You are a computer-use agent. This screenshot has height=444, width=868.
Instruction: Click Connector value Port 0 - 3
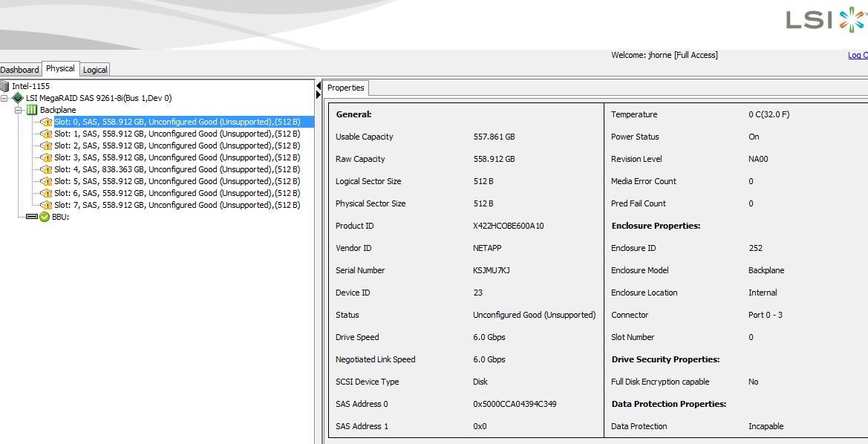(766, 315)
